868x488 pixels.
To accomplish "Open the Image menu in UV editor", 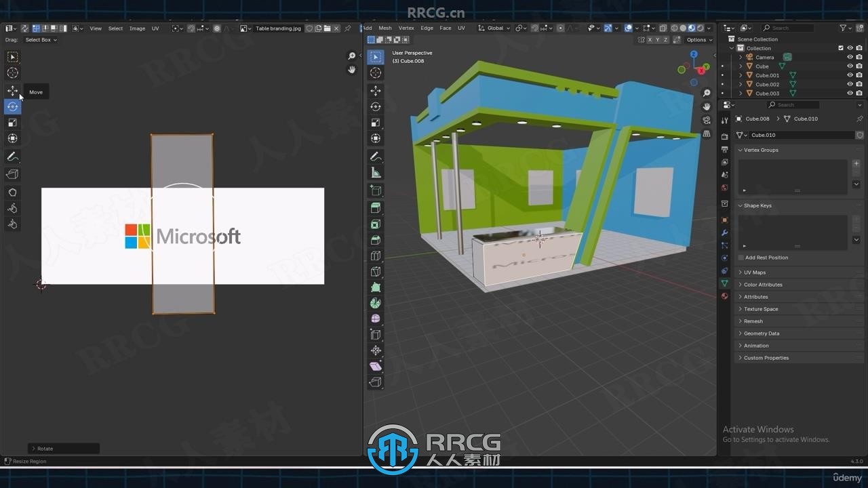I will [137, 28].
